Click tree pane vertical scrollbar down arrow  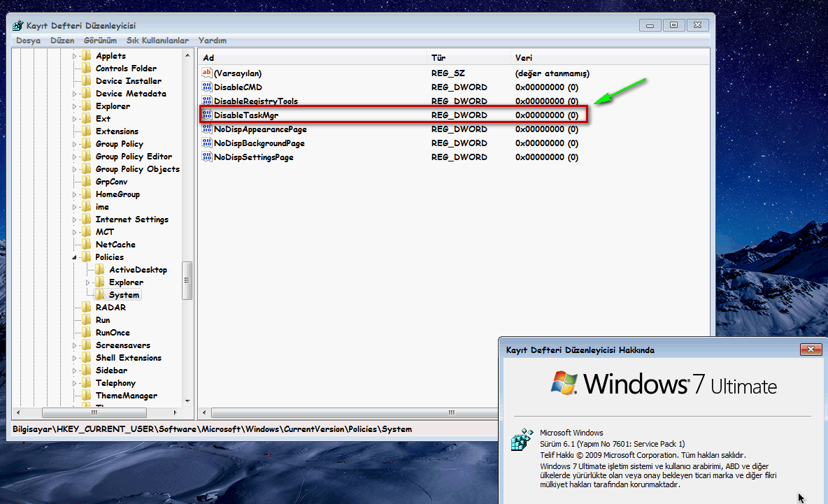pos(187,401)
